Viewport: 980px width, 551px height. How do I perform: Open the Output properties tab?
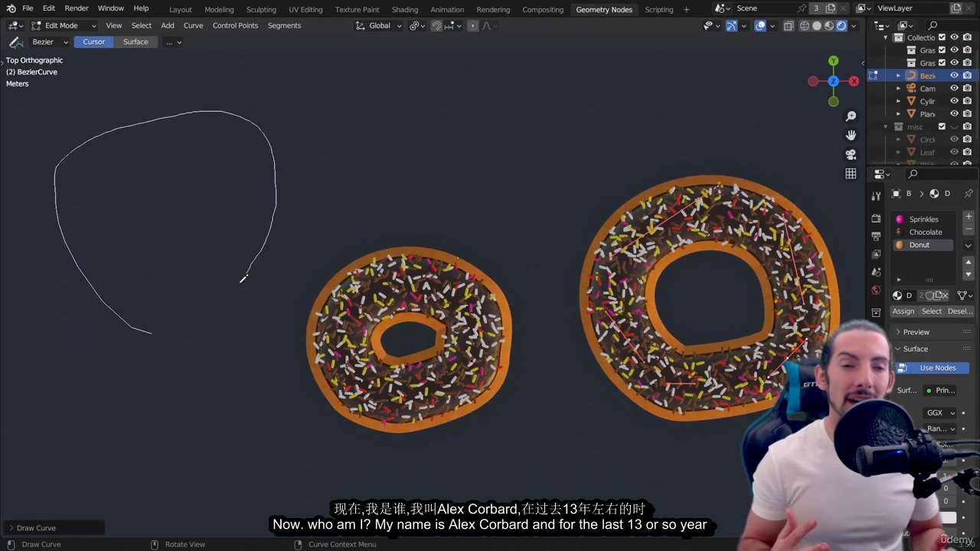[876, 236]
